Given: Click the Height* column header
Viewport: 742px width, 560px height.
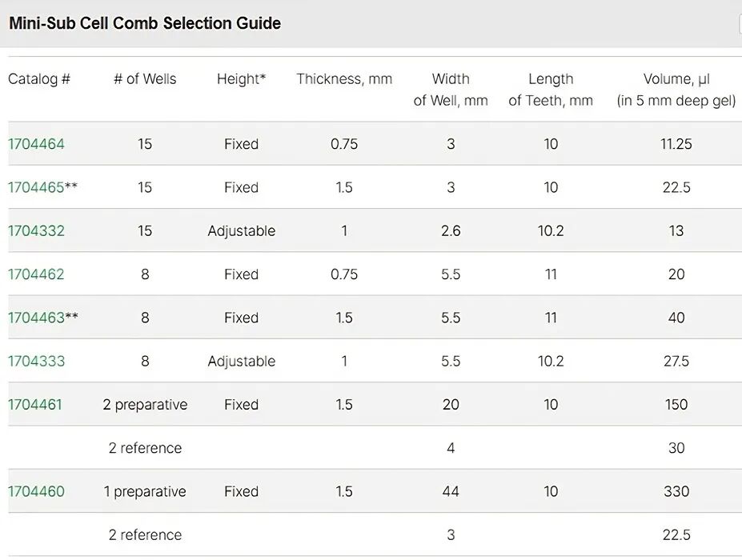Looking at the screenshot, I should point(241,78).
